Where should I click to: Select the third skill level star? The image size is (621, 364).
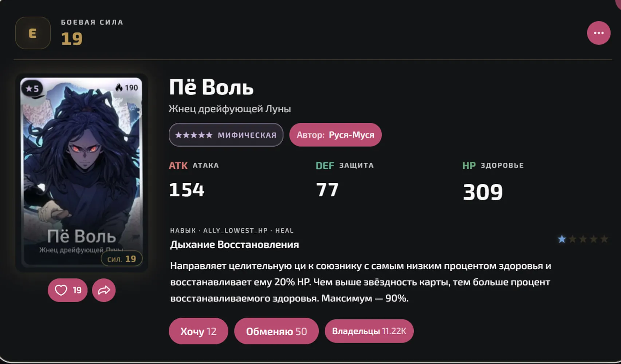[x=583, y=239]
